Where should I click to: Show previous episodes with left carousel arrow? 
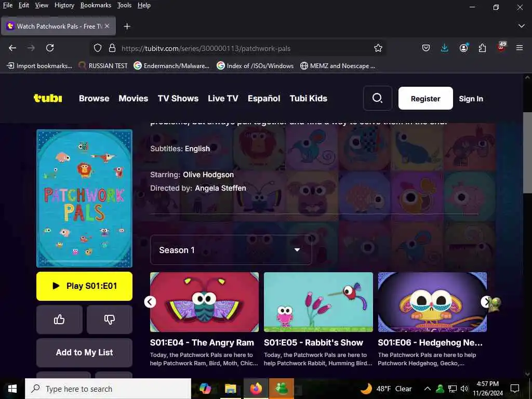coord(150,302)
